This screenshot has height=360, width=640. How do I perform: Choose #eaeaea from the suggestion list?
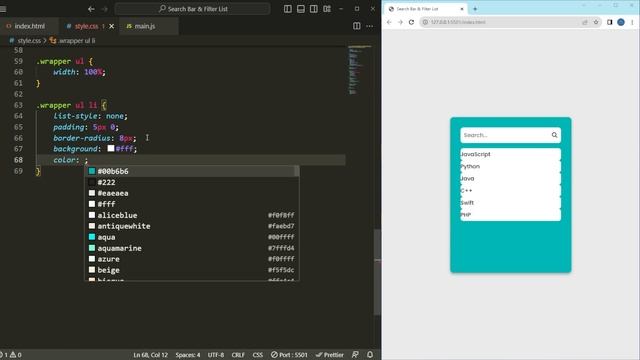191,193
